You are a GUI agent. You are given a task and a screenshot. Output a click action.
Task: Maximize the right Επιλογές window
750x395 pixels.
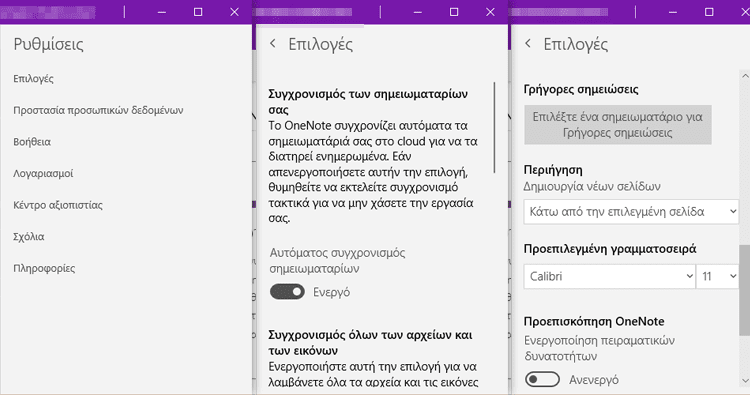click(x=709, y=12)
